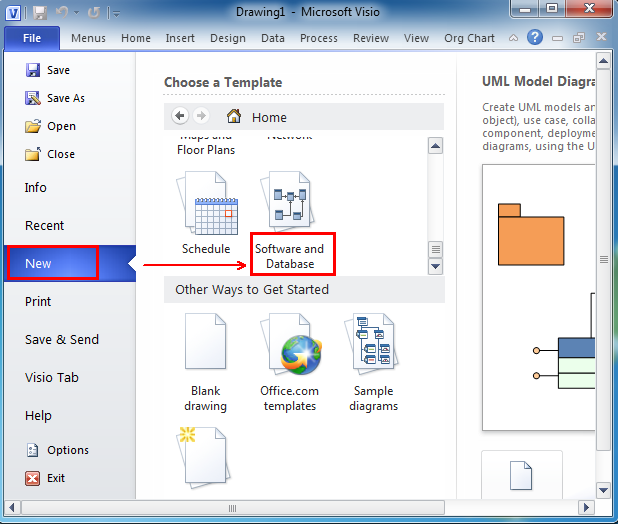Image resolution: width=618 pixels, height=524 pixels.
Task: Switch to the Design ribbon tab
Action: pos(228,38)
